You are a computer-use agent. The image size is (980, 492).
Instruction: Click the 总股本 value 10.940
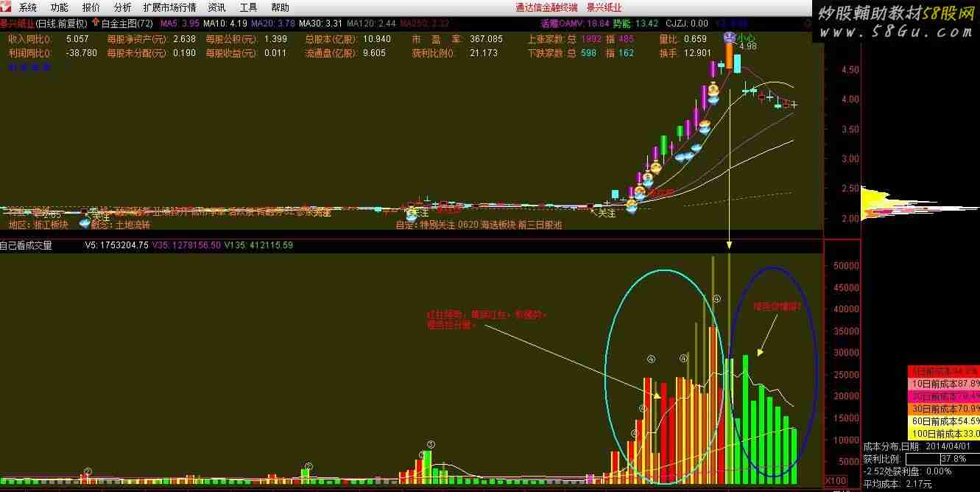(377, 39)
